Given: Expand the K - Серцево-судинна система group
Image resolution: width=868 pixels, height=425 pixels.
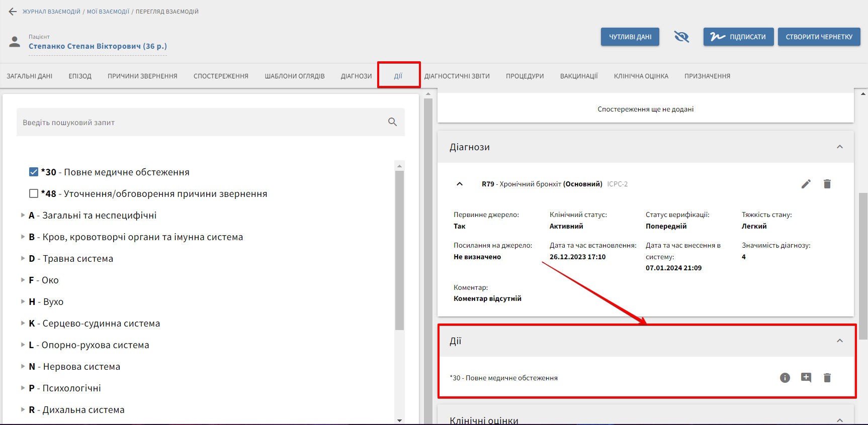Looking at the screenshot, I should (x=23, y=323).
